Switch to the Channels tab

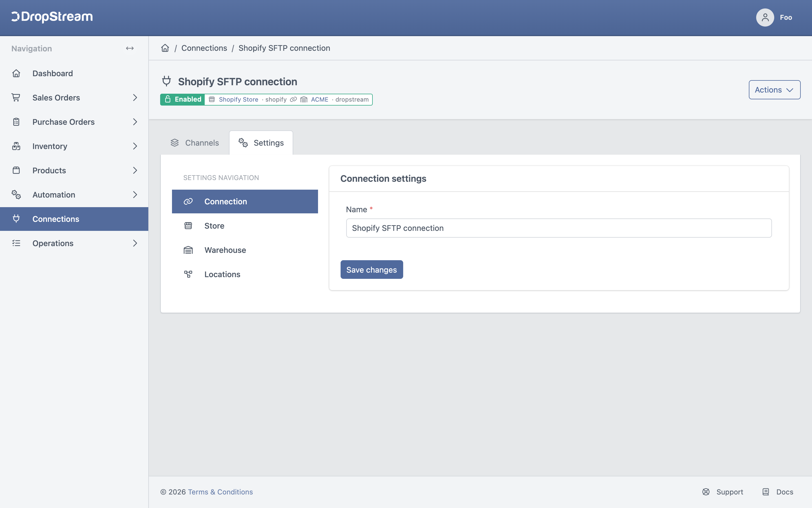pyautogui.click(x=195, y=143)
